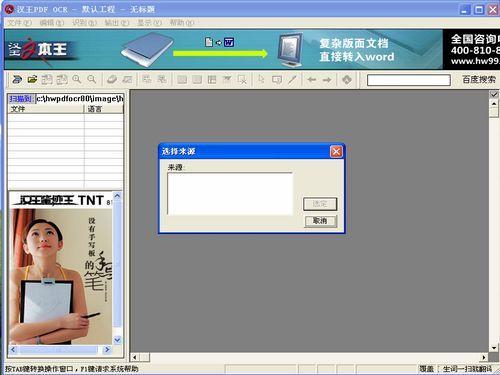Go back using the left arrow icon

click(312, 80)
